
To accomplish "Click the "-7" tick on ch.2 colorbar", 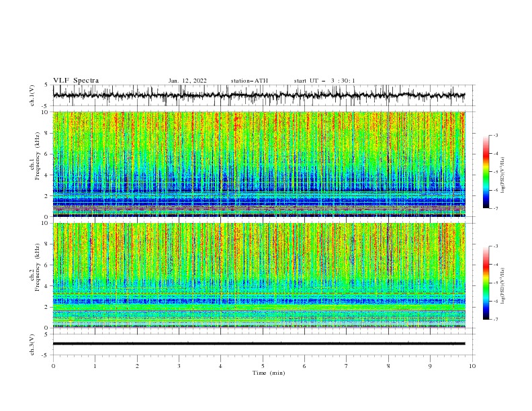I will 496,320.
